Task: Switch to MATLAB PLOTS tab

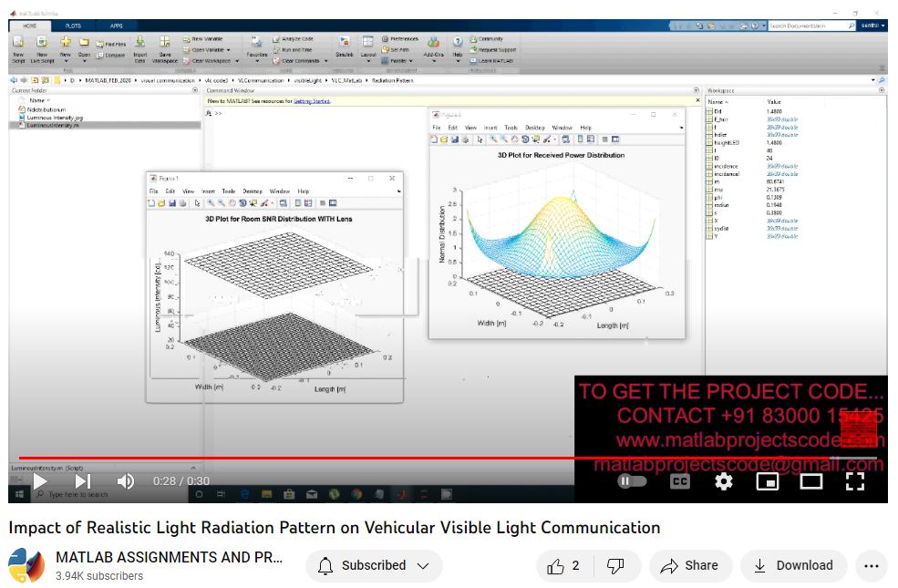Action: pyautogui.click(x=73, y=26)
